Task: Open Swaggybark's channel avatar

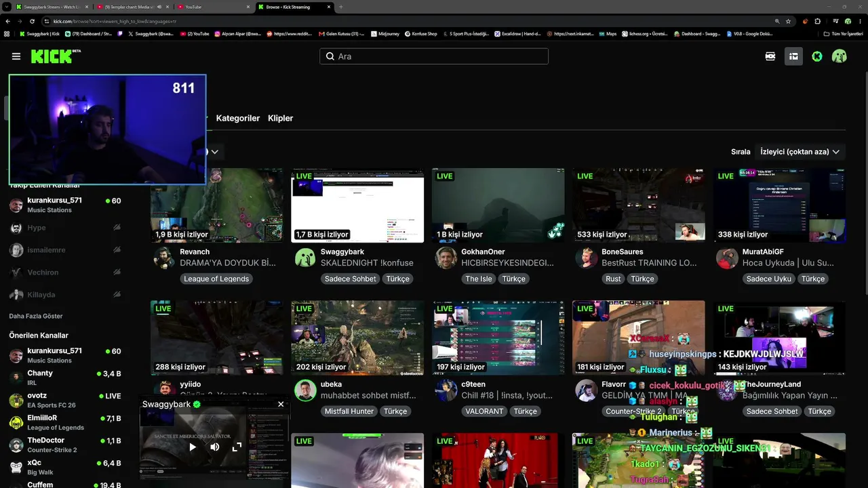Action: (x=305, y=258)
